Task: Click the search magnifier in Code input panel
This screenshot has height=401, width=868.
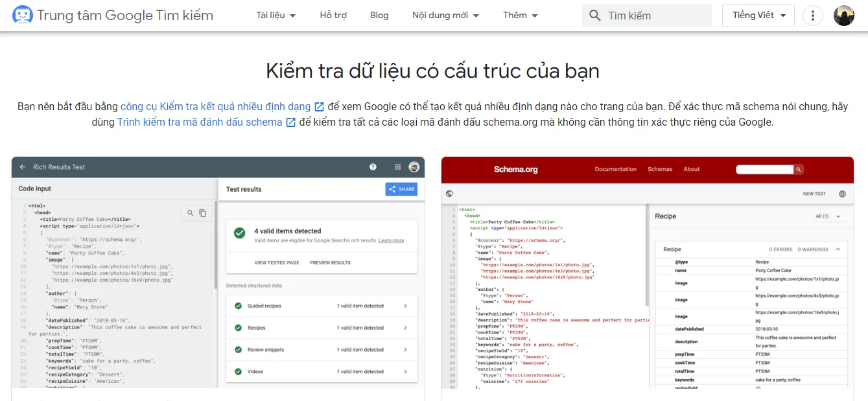Action: point(190,212)
